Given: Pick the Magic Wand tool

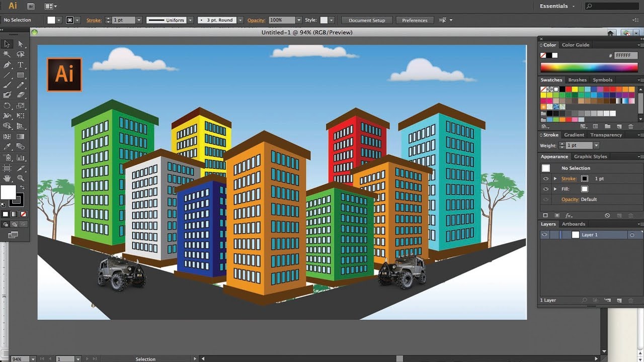Looking at the screenshot, I should (7, 54).
